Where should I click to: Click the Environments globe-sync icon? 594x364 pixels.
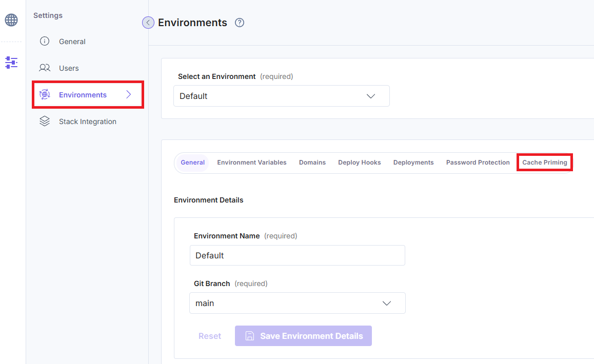click(44, 94)
